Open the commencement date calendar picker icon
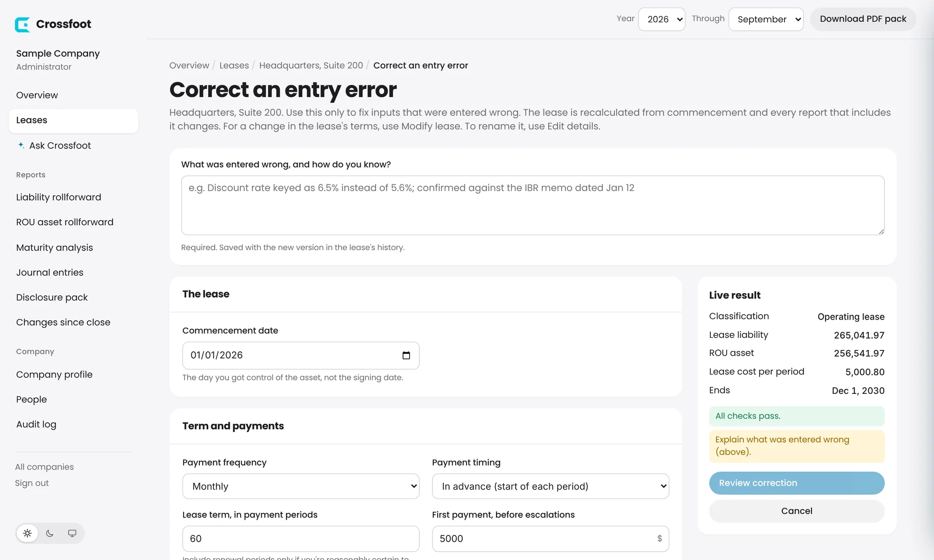The height and width of the screenshot is (560, 934). (x=406, y=356)
